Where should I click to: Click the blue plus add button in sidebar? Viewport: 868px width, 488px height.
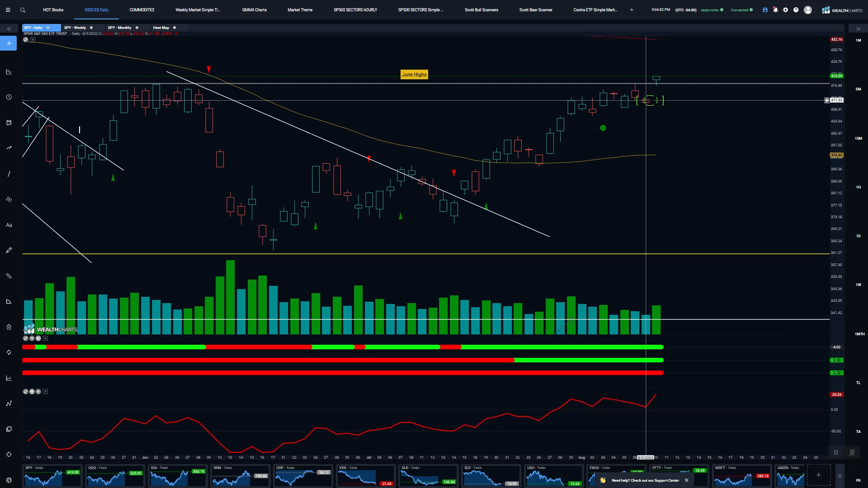pos(9,43)
